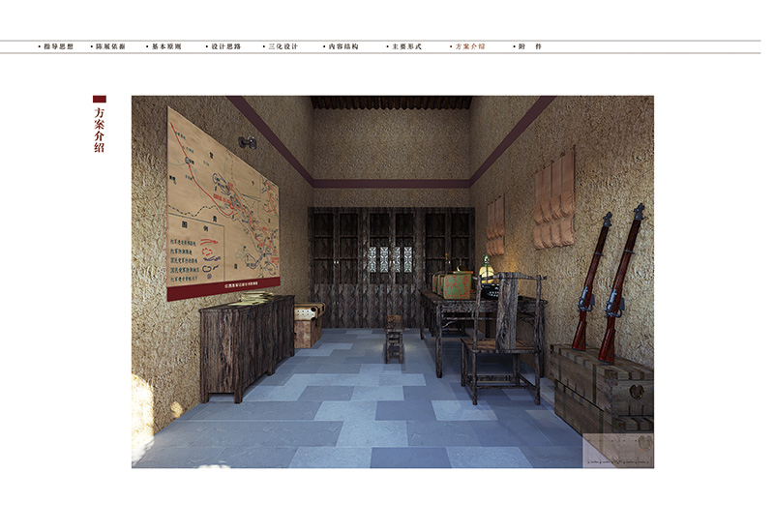Open the 三化设计 tab
The height and width of the screenshot is (532, 774).
(283, 46)
